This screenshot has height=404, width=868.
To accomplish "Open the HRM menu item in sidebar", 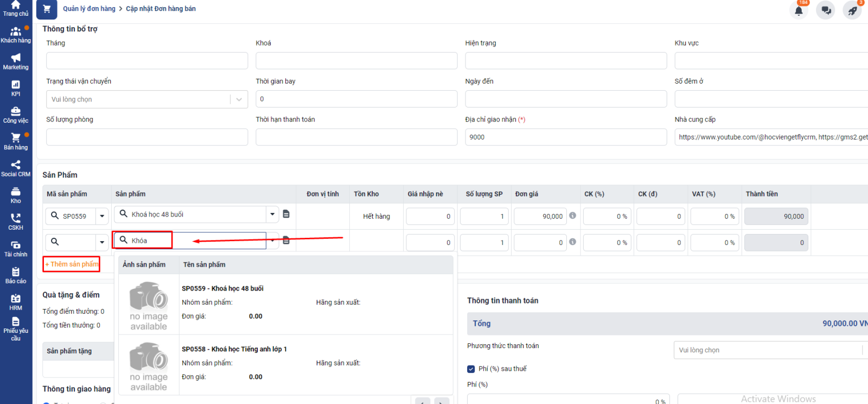I will 16,302.
